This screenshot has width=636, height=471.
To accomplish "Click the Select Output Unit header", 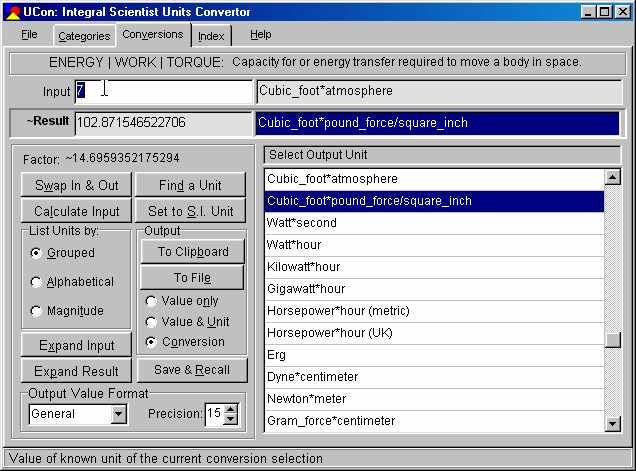I will pyautogui.click(x=442, y=155).
